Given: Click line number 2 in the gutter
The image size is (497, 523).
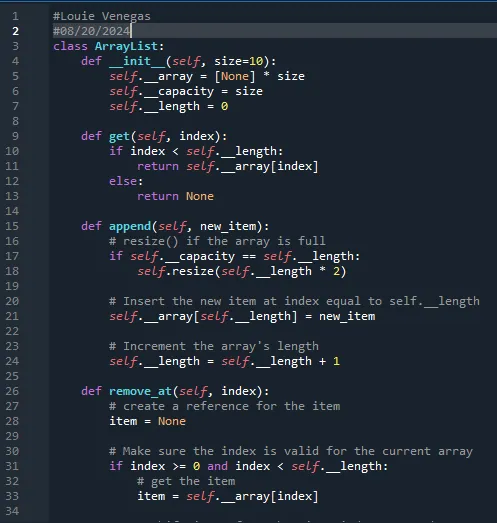Looking at the screenshot, I should click(x=15, y=31).
